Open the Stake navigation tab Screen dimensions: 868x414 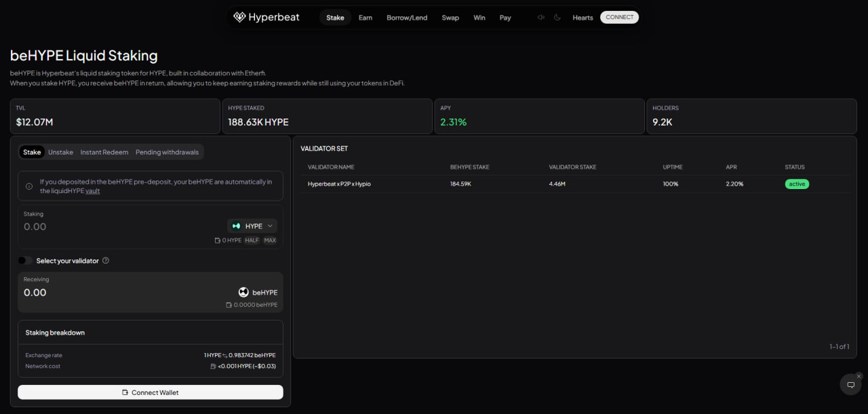click(x=335, y=18)
